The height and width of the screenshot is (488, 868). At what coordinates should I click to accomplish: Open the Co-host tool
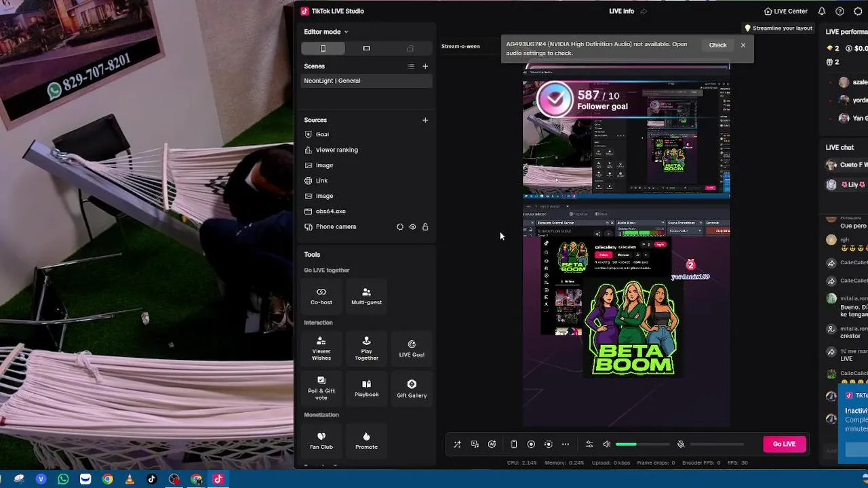click(321, 296)
